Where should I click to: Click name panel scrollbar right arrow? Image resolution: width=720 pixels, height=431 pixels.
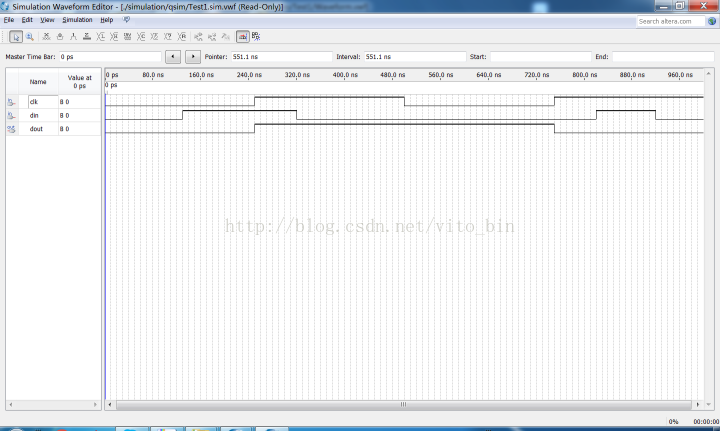point(96,404)
